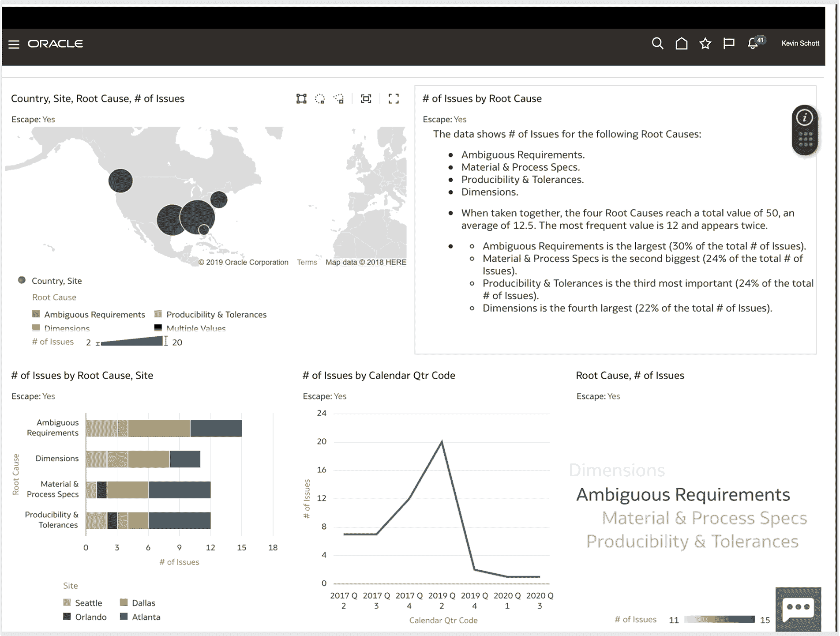Select the rectangle selection map tool
This screenshot has width=840, height=636.
(301, 99)
